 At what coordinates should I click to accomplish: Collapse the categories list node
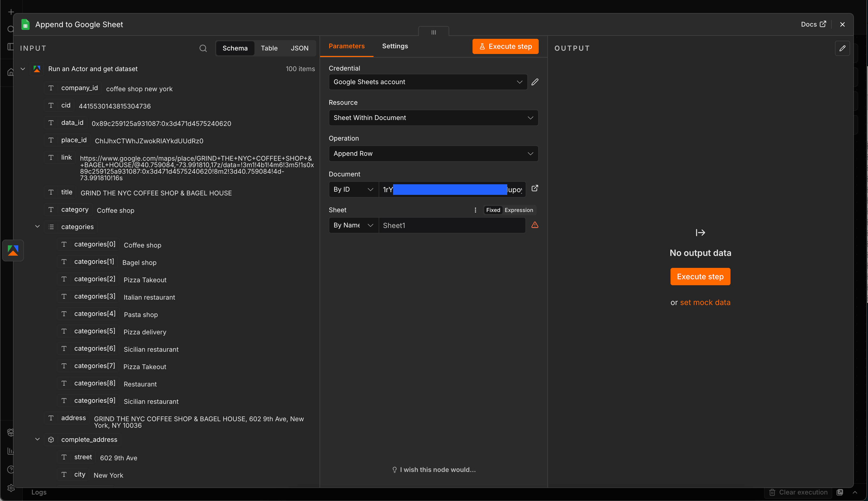tap(37, 226)
